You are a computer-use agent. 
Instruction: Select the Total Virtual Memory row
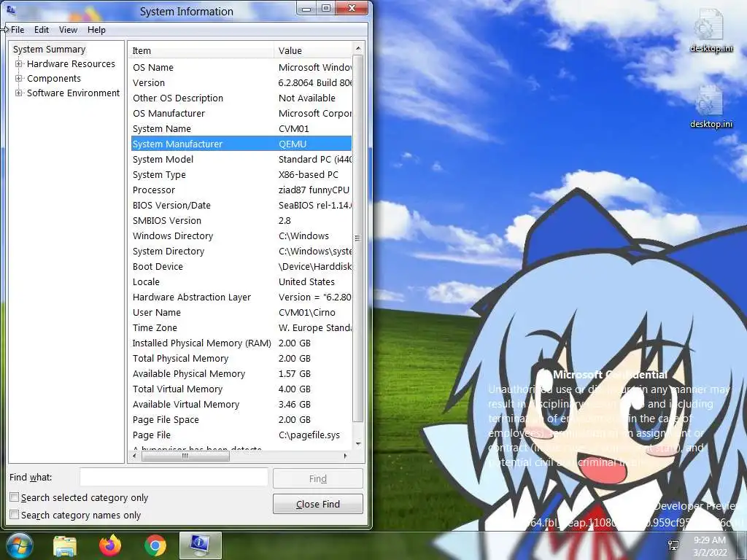point(241,389)
